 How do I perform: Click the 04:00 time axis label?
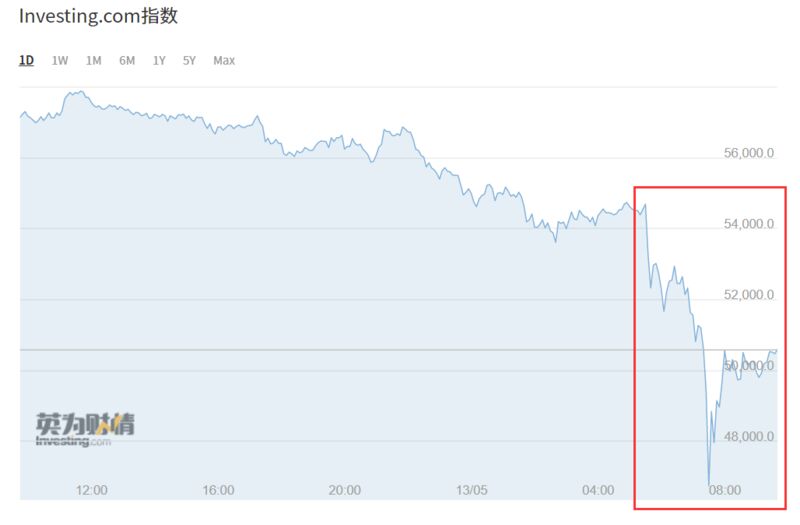tap(597, 490)
